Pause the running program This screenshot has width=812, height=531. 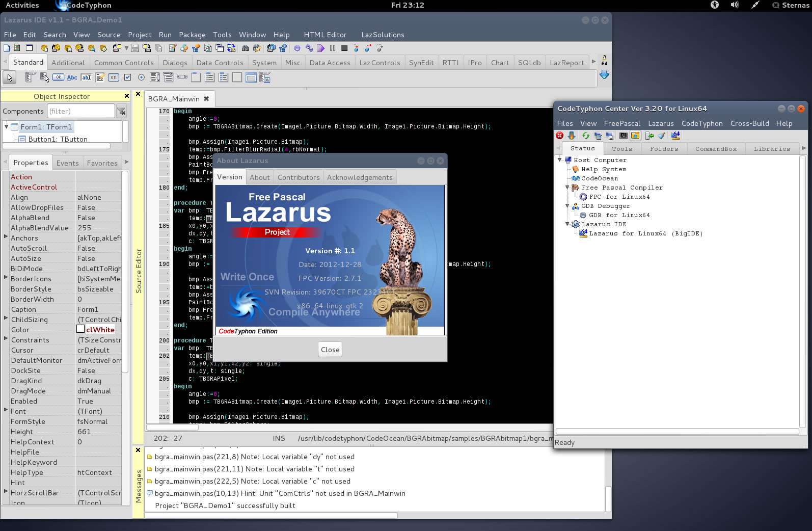coord(333,48)
